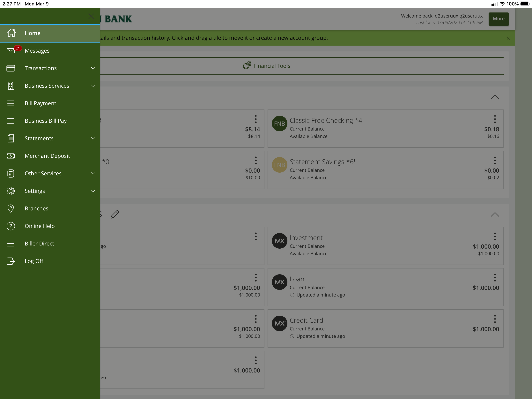Open options for Classic Free Checking tile

[x=495, y=119]
